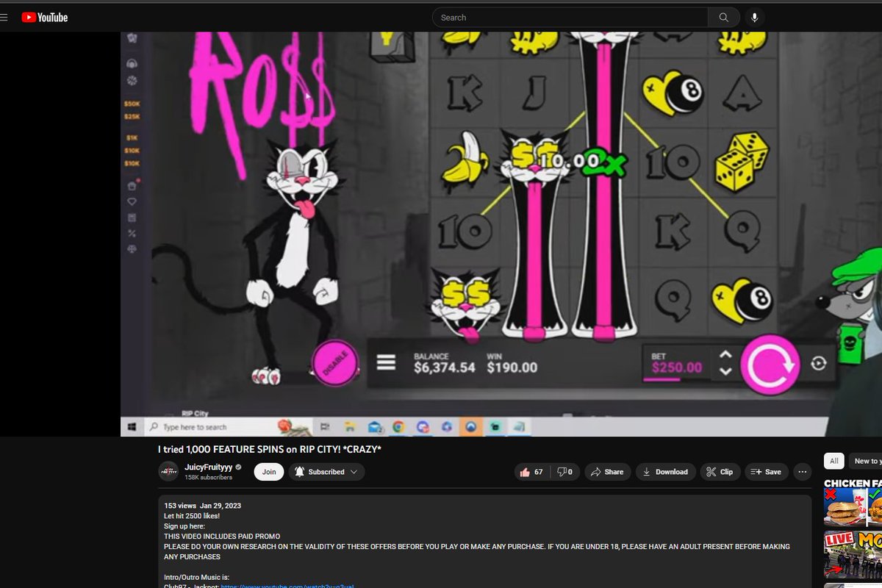
Task: Select the $1K entry in the casino sidebar
Action: pos(132,138)
